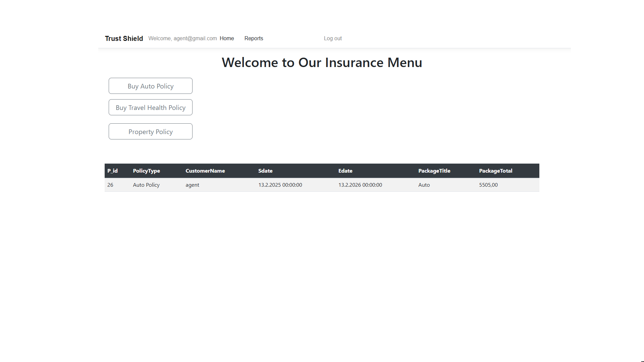The width and height of the screenshot is (644, 362).
Task: Open the Reports menu item
Action: coord(254,39)
